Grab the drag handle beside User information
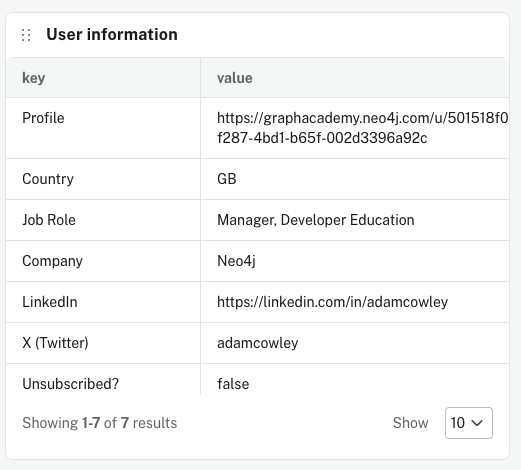521x470 pixels. pos(26,35)
